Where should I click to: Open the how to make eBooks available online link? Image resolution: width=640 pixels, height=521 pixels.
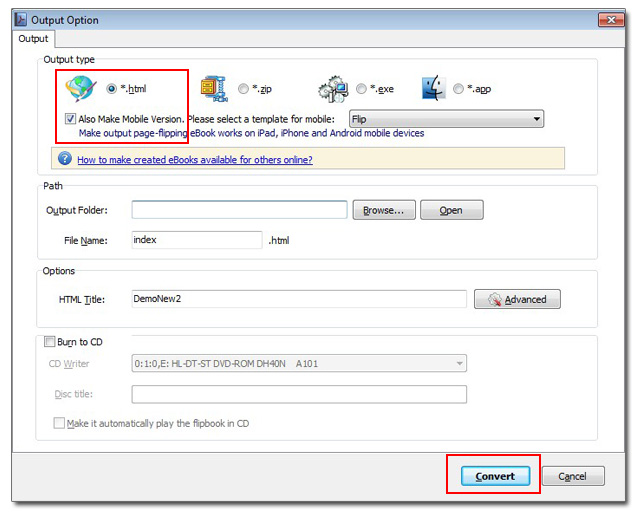click(x=195, y=160)
